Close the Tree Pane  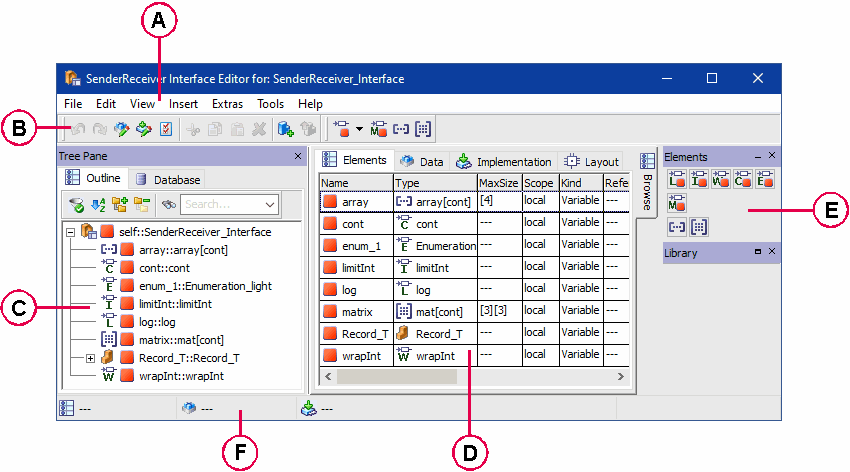pyautogui.click(x=298, y=156)
